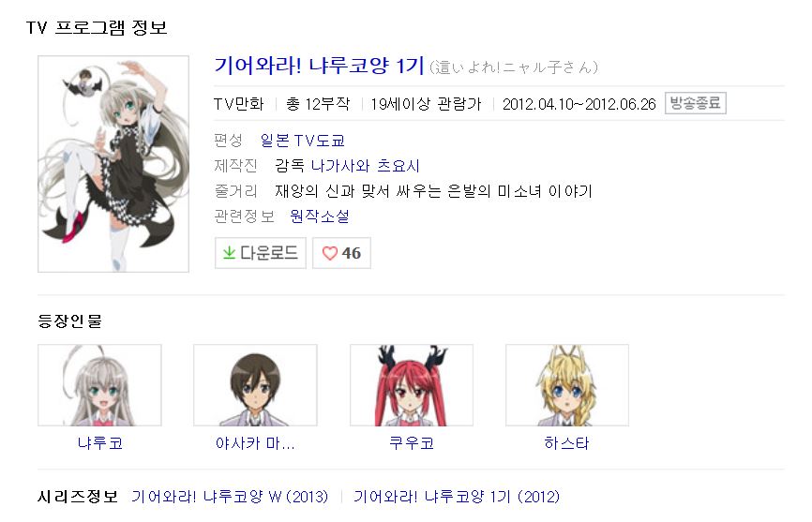Viewport: 812px width, 522px height.
Task: Select the 야사카 마... name link
Action: 255,443
